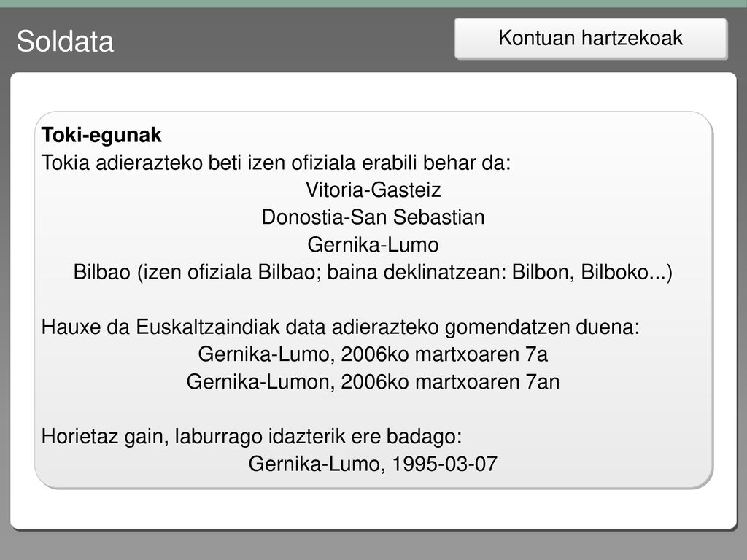
Task: Click the green strip above the header
Action: click(x=373, y=4)
